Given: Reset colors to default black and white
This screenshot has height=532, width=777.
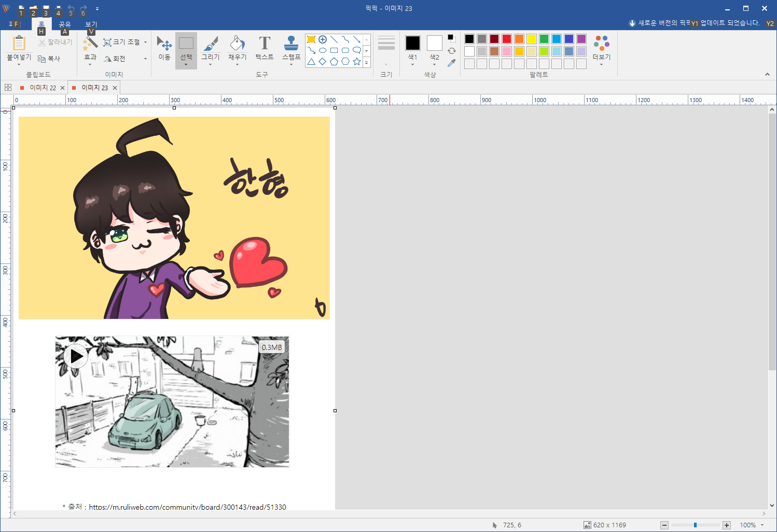Looking at the screenshot, I should click(451, 38).
